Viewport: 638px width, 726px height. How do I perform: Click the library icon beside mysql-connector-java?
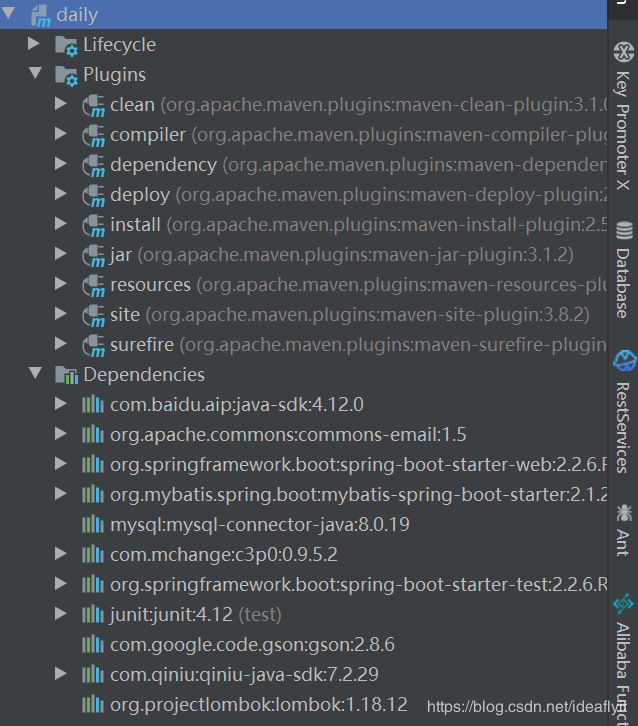tap(93, 525)
